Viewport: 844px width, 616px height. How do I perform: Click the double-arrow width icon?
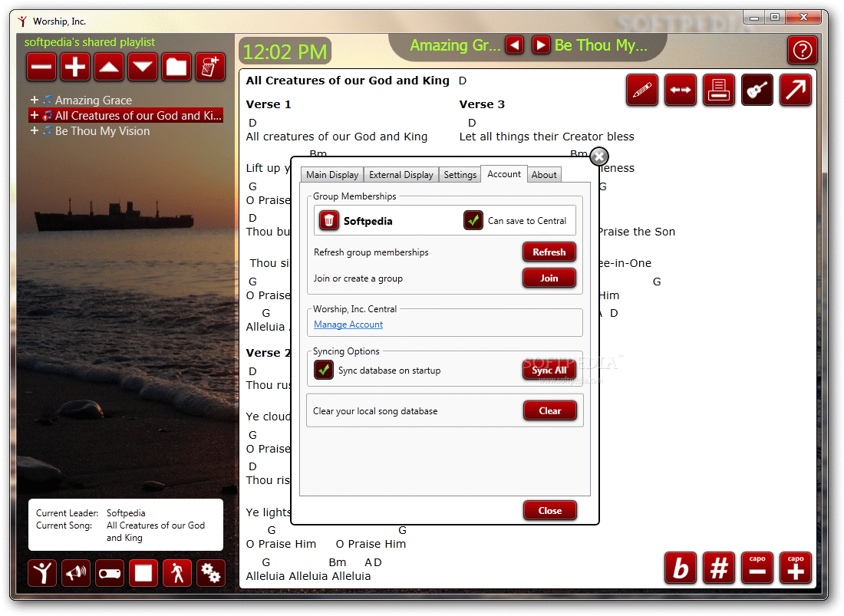[x=681, y=90]
